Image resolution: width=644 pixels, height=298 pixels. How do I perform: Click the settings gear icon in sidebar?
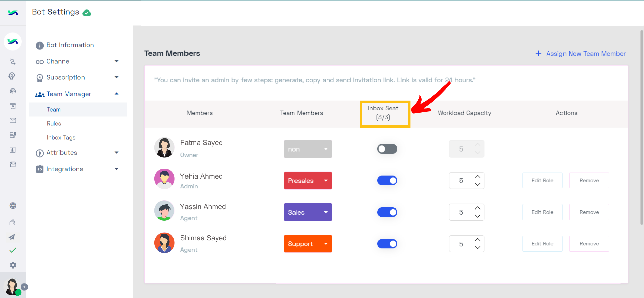(x=13, y=265)
